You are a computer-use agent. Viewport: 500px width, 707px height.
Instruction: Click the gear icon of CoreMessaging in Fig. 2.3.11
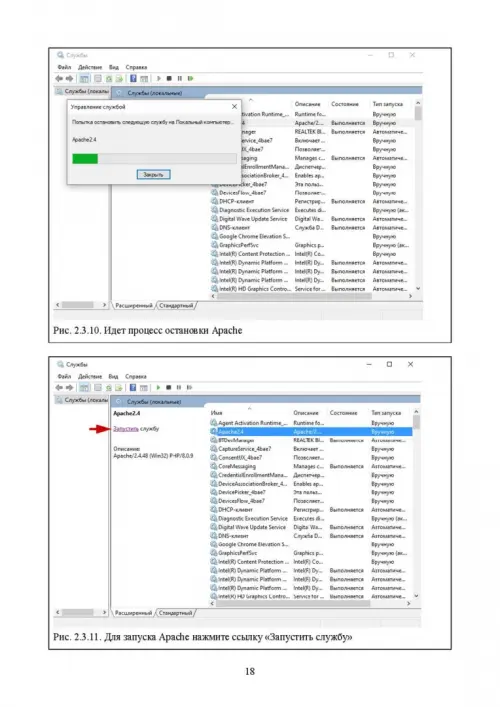(214, 466)
